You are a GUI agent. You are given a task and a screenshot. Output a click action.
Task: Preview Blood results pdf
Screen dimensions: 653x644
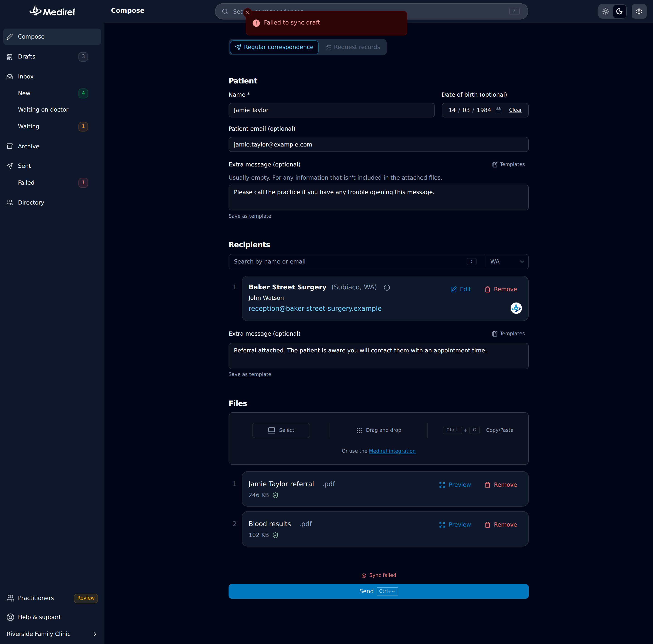[x=455, y=525]
